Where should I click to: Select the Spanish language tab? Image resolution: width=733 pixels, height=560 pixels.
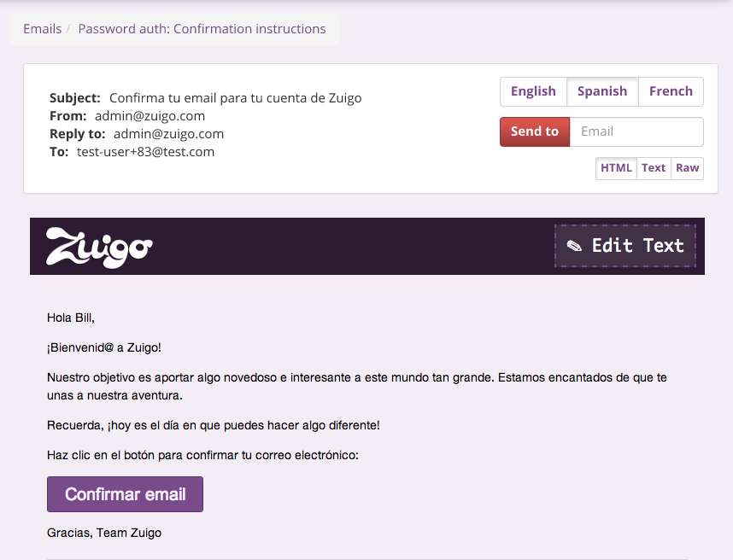[x=602, y=91]
